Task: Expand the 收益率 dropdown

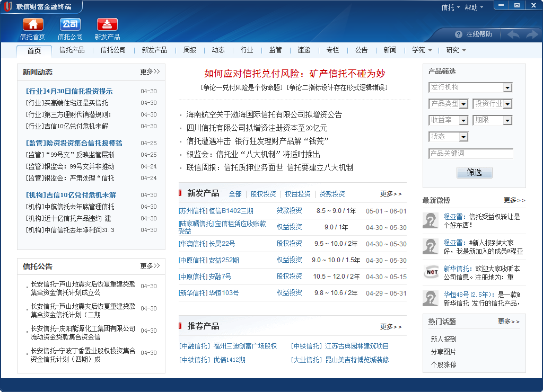Action: (x=463, y=120)
